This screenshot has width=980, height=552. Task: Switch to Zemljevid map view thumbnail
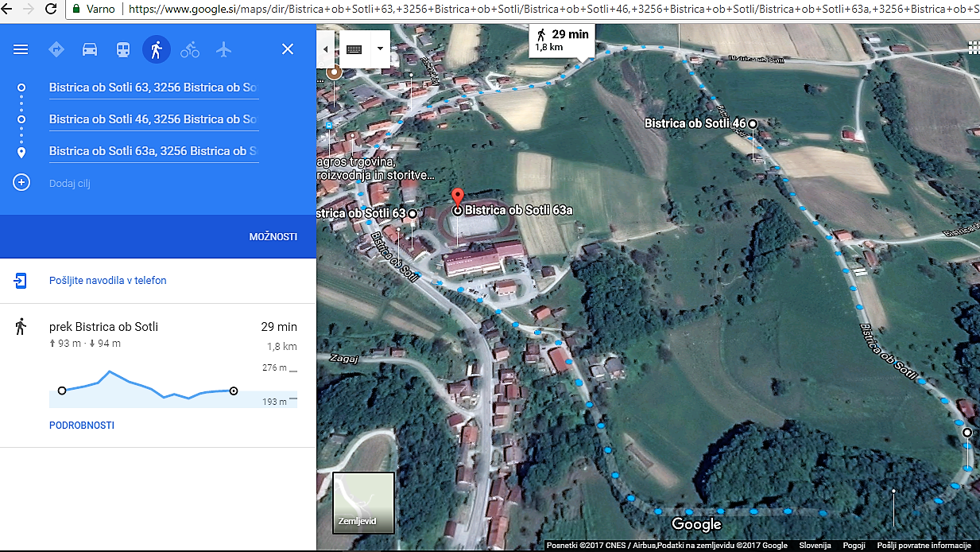click(363, 502)
